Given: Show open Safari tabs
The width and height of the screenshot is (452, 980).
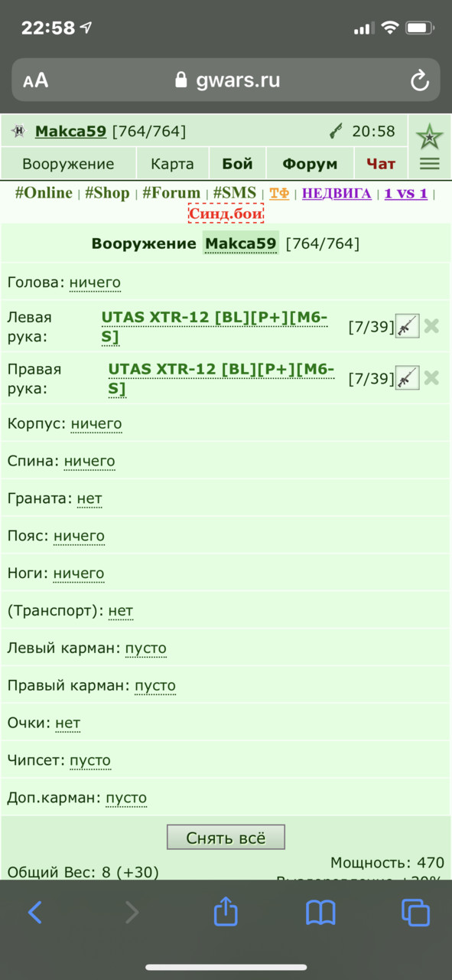Looking at the screenshot, I should tap(415, 912).
